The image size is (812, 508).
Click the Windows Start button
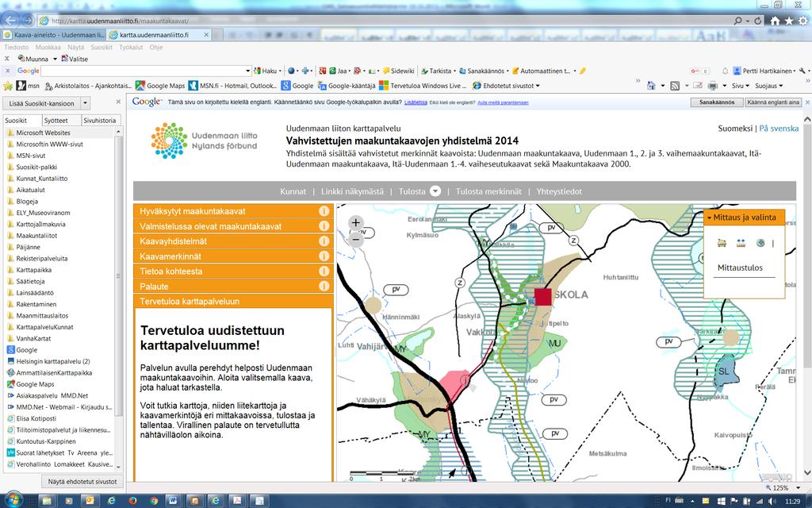pos(13,500)
